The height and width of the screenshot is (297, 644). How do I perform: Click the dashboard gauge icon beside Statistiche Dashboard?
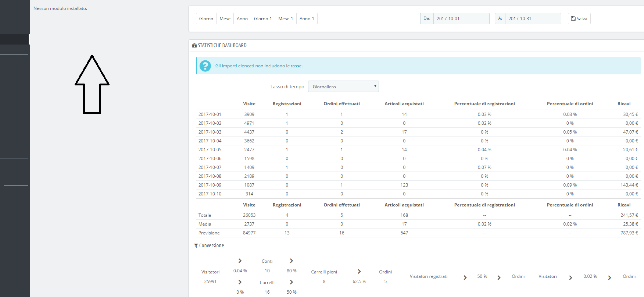click(194, 46)
